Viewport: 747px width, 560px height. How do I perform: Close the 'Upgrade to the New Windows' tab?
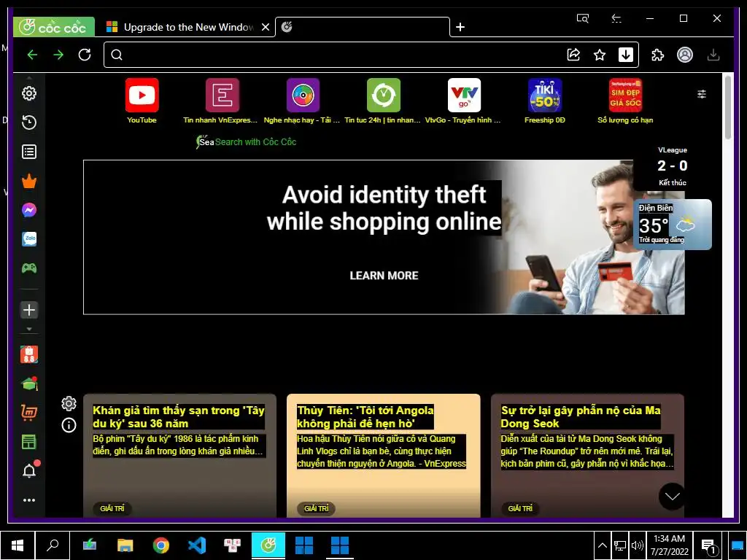pos(266,27)
